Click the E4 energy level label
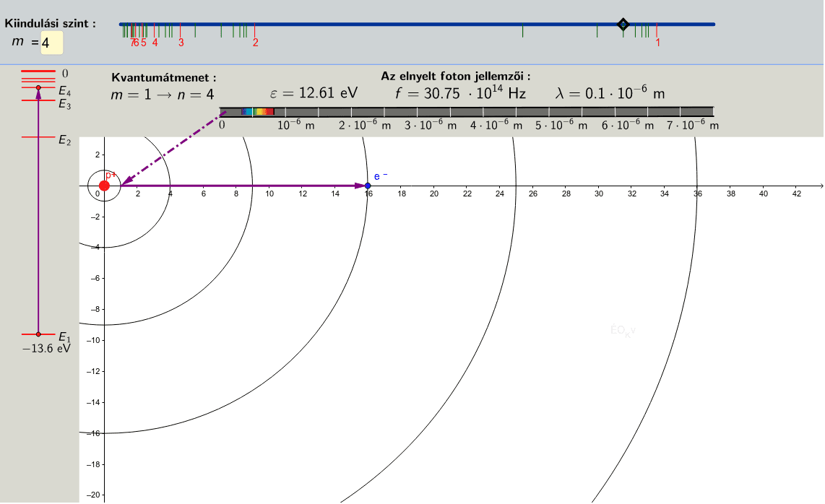The width and height of the screenshot is (825, 504). (x=64, y=92)
